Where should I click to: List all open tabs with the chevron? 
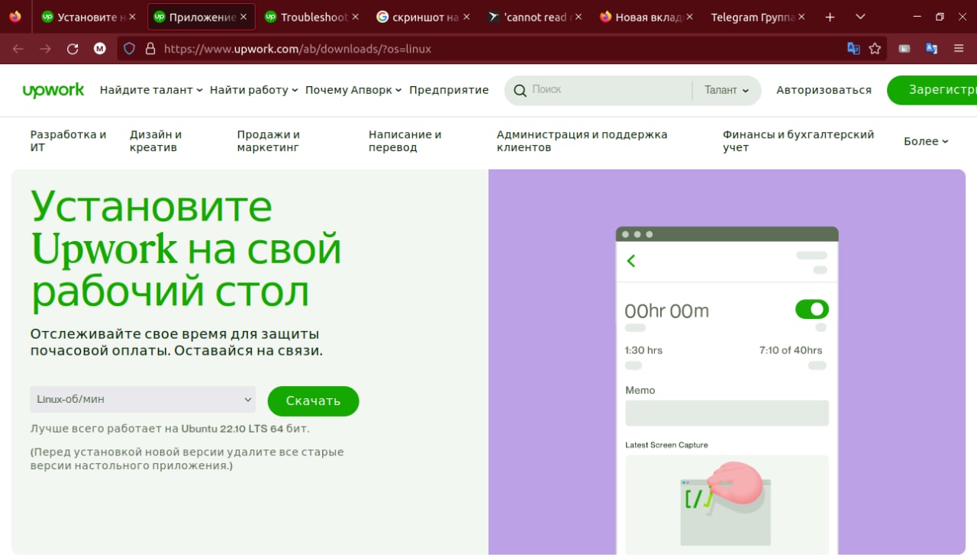pyautogui.click(x=860, y=17)
